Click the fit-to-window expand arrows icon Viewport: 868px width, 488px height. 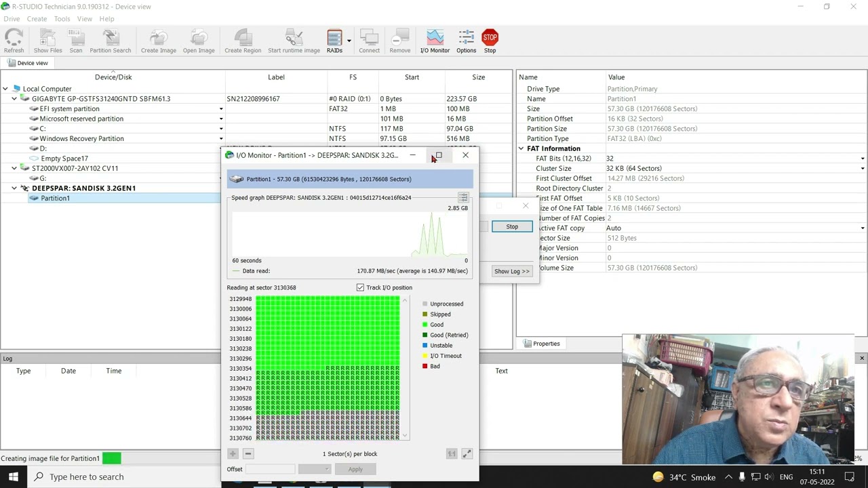point(467,453)
